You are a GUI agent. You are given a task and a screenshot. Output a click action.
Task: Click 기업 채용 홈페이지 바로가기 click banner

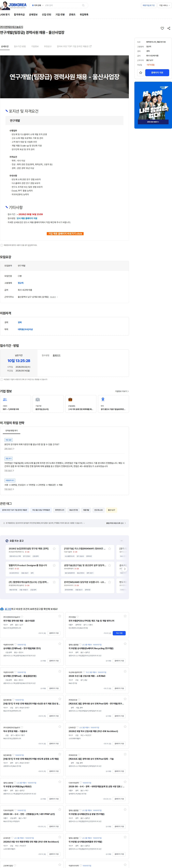(65, 233)
